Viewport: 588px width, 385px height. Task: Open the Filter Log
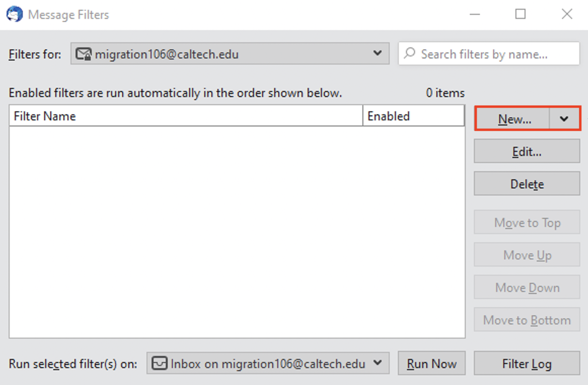pyautogui.click(x=527, y=364)
